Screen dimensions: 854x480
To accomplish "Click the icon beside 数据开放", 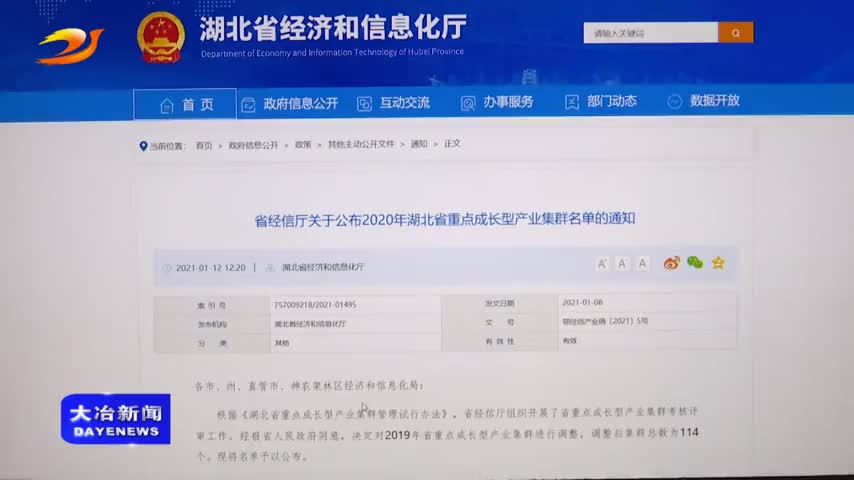I will click(674, 101).
